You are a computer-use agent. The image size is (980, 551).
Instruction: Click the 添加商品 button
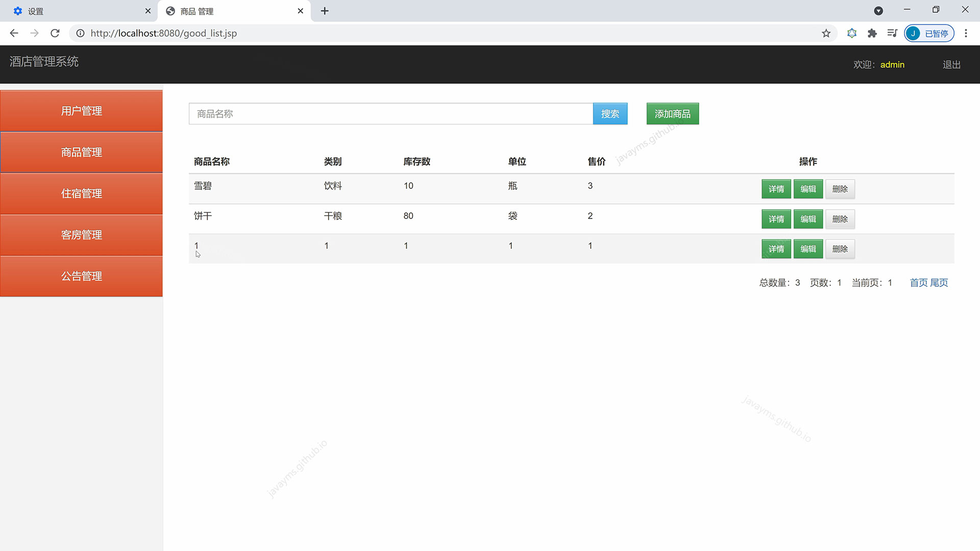click(672, 113)
